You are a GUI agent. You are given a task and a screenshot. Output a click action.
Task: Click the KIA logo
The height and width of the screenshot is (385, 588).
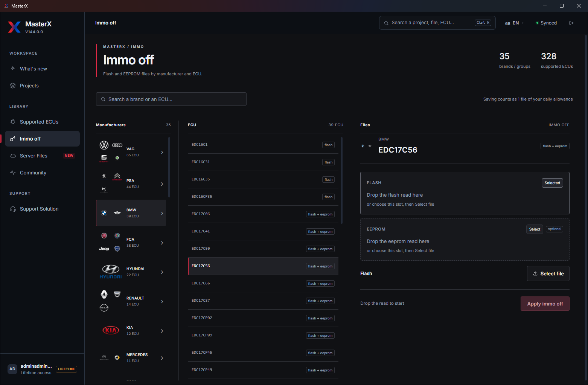pyautogui.click(x=111, y=330)
